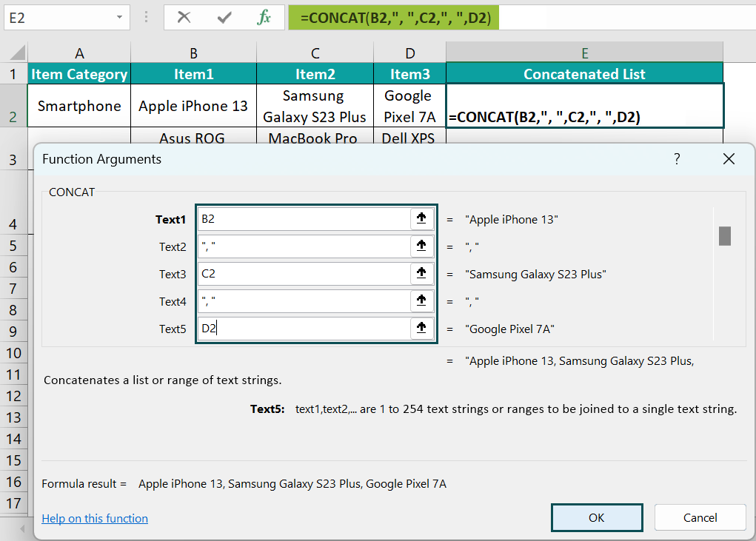
Task: Click the Item3 header cell
Action: tap(409, 74)
